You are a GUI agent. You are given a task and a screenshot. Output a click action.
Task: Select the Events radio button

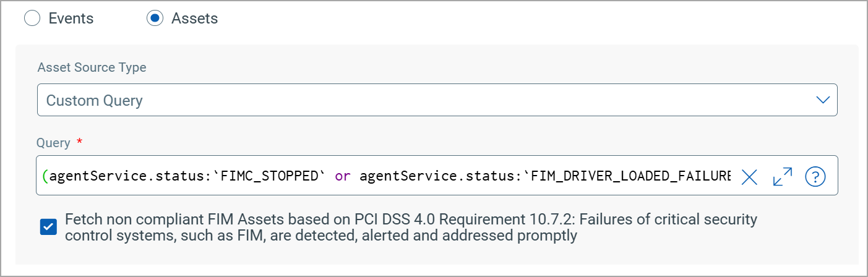tap(32, 19)
